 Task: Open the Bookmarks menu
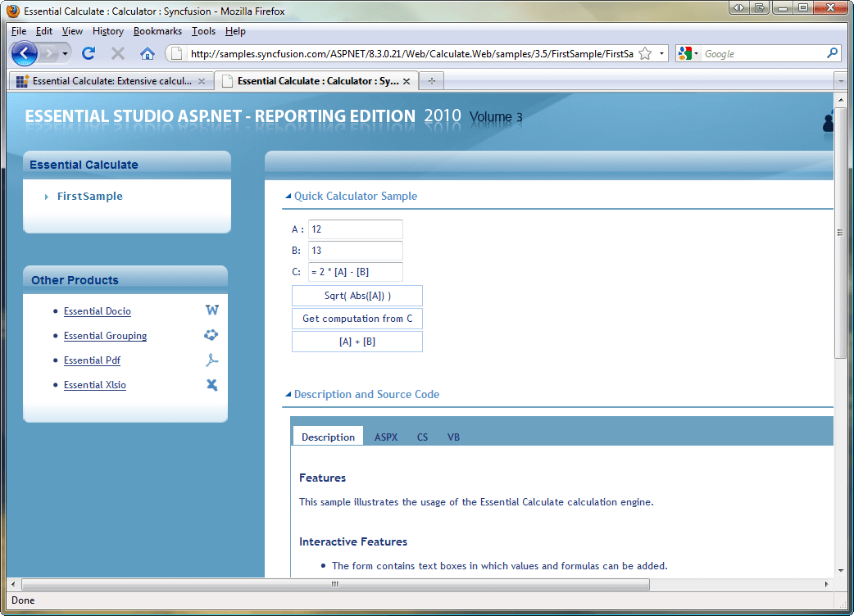(x=157, y=31)
